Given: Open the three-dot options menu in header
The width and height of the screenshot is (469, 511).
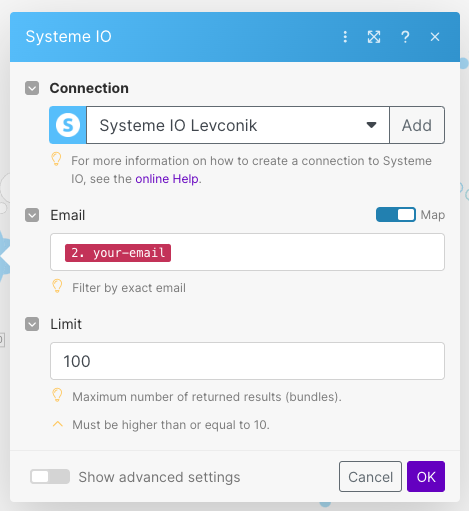Looking at the screenshot, I should coord(345,37).
